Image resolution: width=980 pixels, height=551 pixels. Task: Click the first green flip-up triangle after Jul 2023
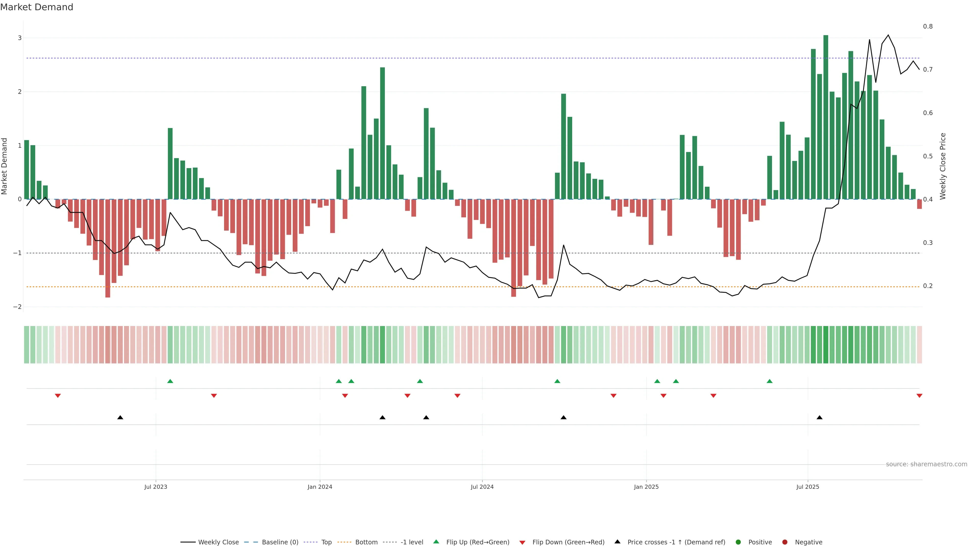tap(170, 381)
